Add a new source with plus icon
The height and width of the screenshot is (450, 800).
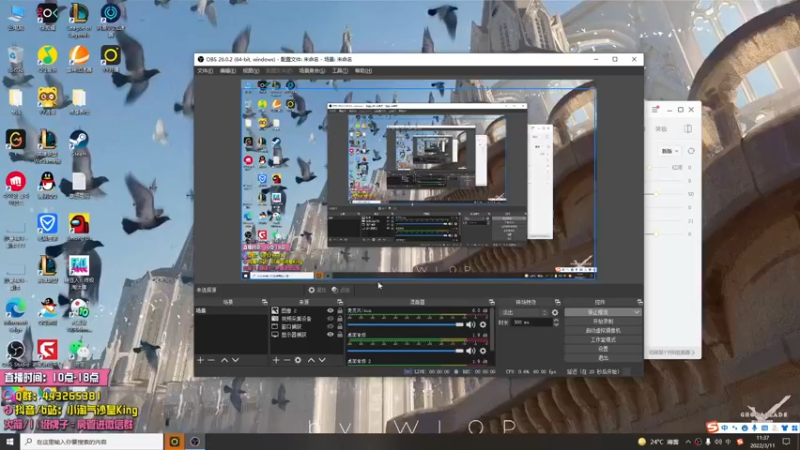(x=276, y=360)
